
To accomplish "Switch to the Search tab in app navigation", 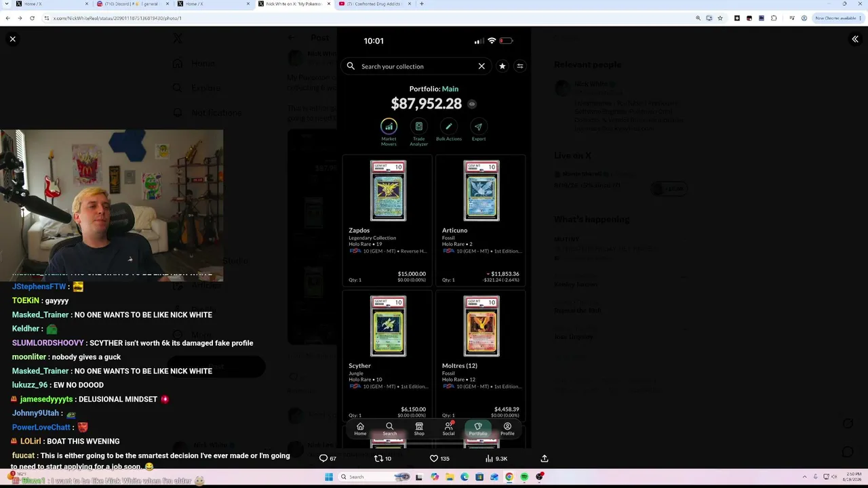I will click(x=389, y=429).
